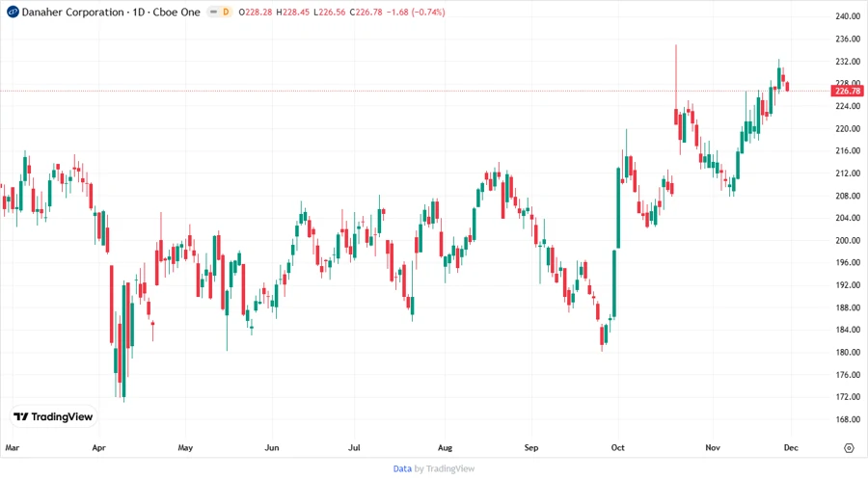Click the Mar label on time axis
This screenshot has height=480, width=868.
click(13, 448)
